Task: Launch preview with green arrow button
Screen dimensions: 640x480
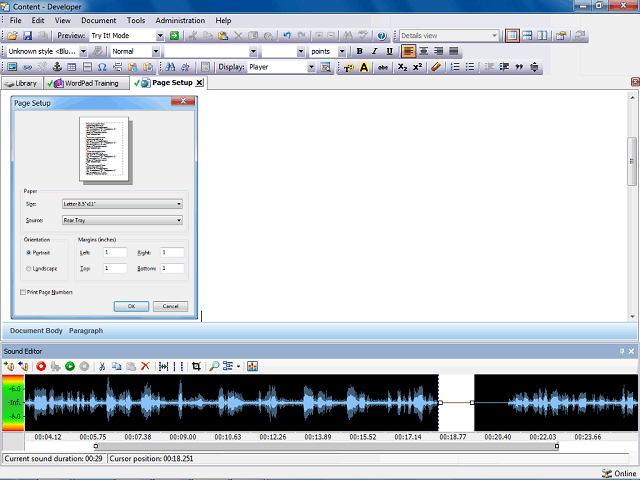Action: 174,36
